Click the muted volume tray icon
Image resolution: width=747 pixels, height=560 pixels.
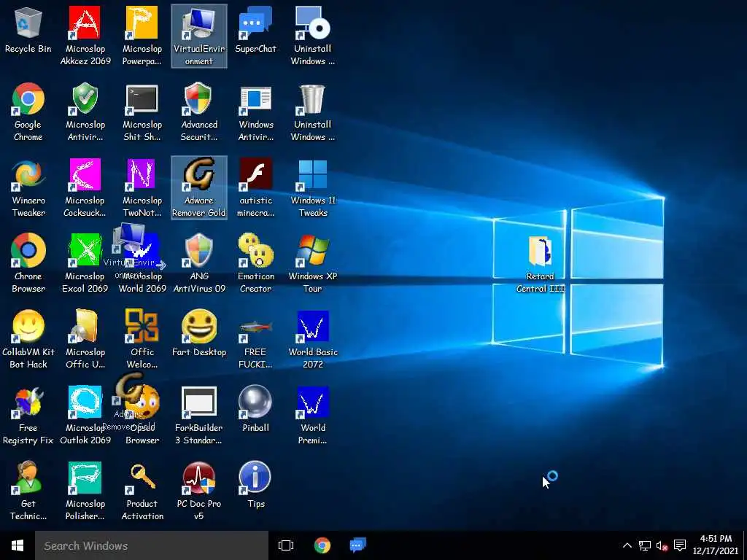(662, 545)
